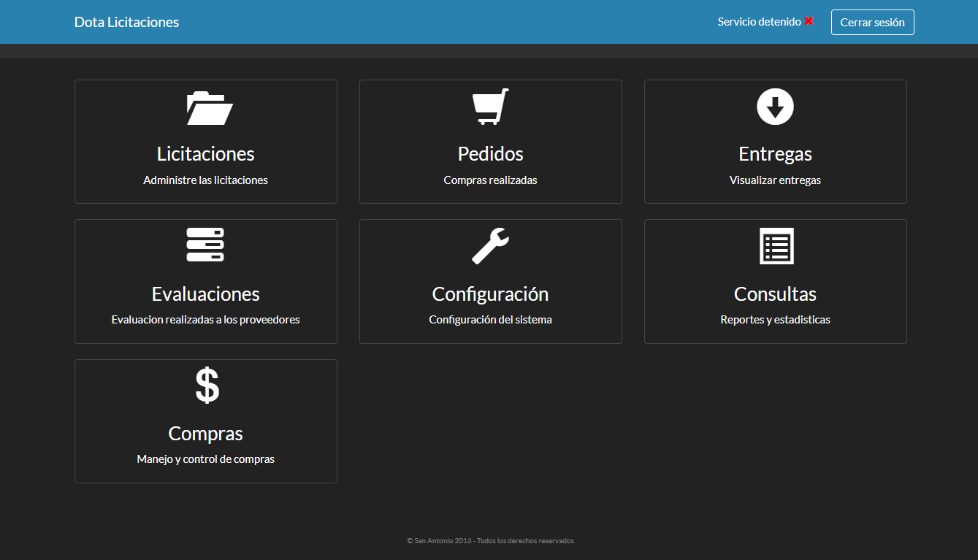This screenshot has height=560, width=978.
Task: Click the Servicio detenido status text
Action: coord(759,22)
